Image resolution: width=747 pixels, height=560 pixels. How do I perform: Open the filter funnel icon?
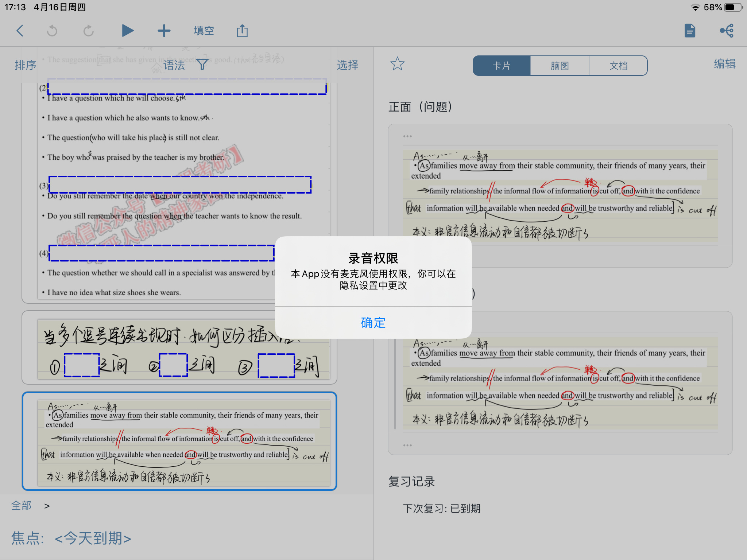(202, 65)
